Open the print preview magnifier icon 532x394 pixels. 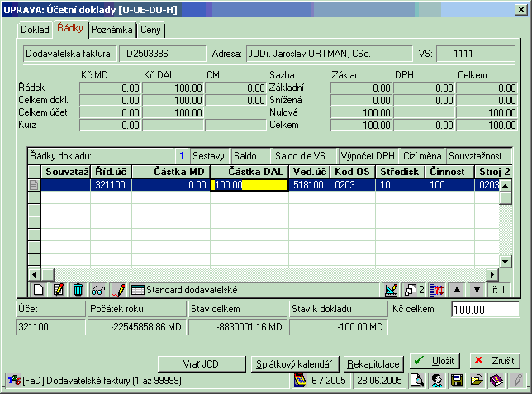pyautogui.click(x=416, y=380)
